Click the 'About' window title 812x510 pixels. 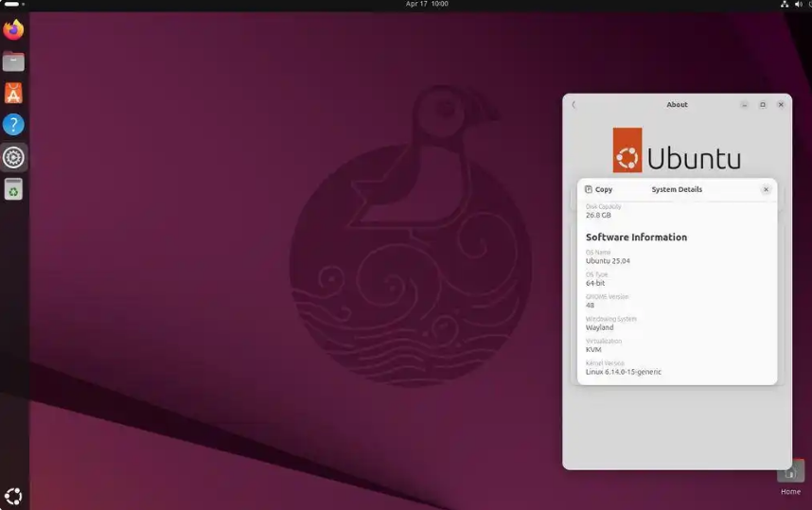click(x=677, y=105)
